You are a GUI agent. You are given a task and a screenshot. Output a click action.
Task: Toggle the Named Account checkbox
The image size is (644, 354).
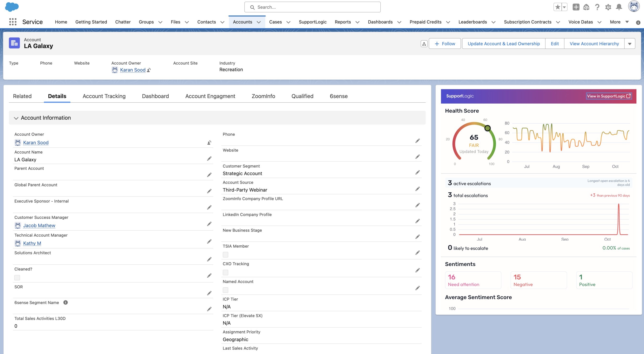225,290
